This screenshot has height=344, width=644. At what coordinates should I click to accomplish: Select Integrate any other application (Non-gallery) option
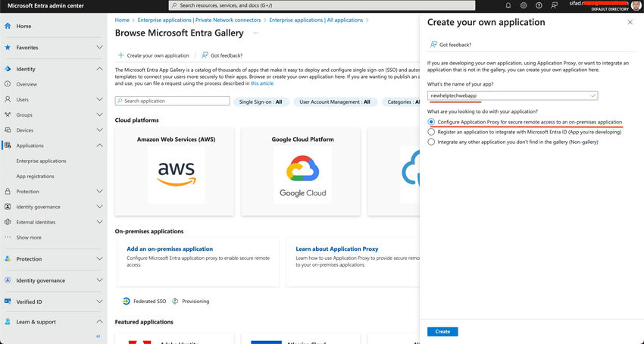(x=431, y=142)
